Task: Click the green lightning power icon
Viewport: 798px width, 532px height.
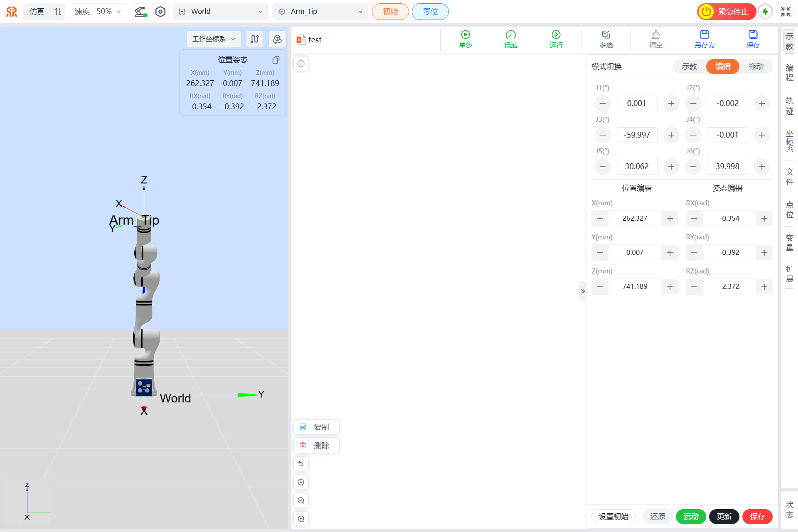Action: 765,12
